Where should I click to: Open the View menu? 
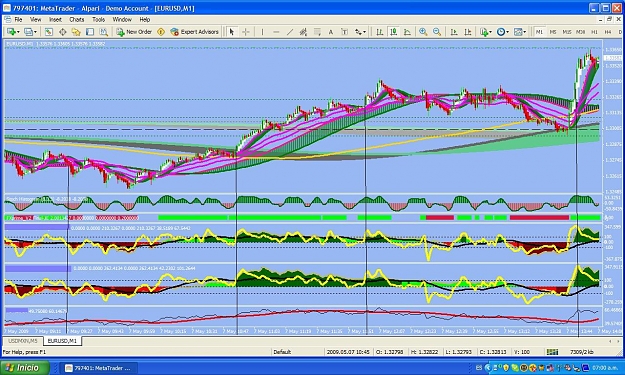tap(35, 19)
